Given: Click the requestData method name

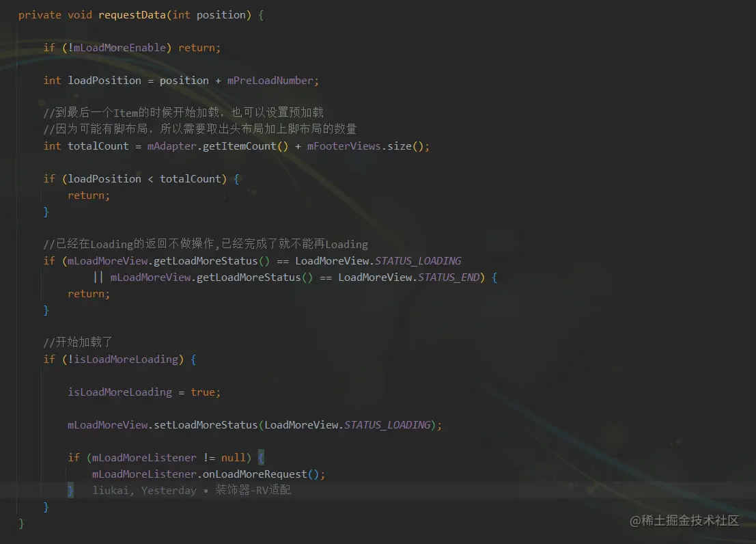Looking at the screenshot, I should pyautogui.click(x=132, y=15).
